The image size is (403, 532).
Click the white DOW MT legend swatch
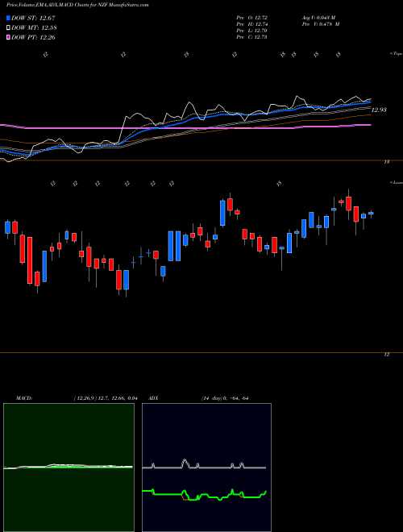(x=9, y=28)
